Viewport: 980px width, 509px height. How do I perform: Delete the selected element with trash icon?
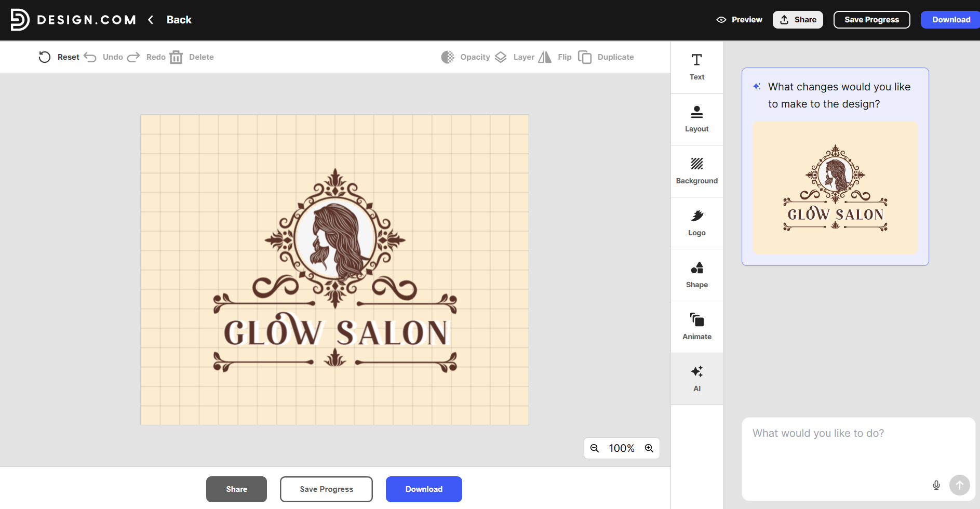(176, 57)
